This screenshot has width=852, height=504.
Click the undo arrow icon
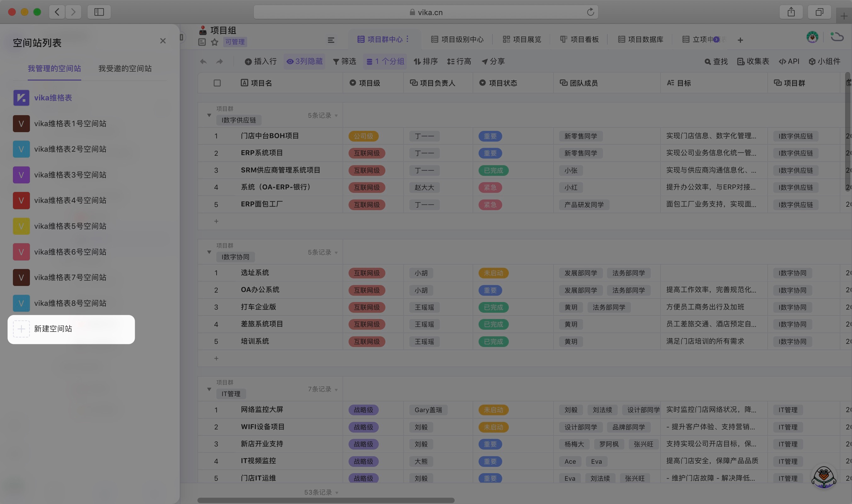pyautogui.click(x=203, y=61)
